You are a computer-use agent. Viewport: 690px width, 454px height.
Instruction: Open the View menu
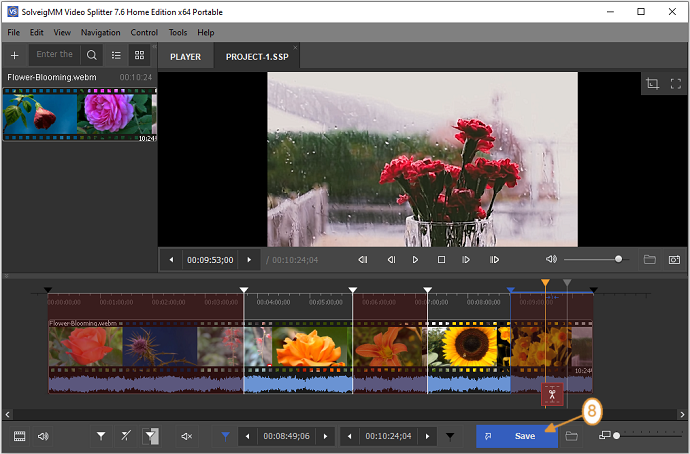click(62, 33)
